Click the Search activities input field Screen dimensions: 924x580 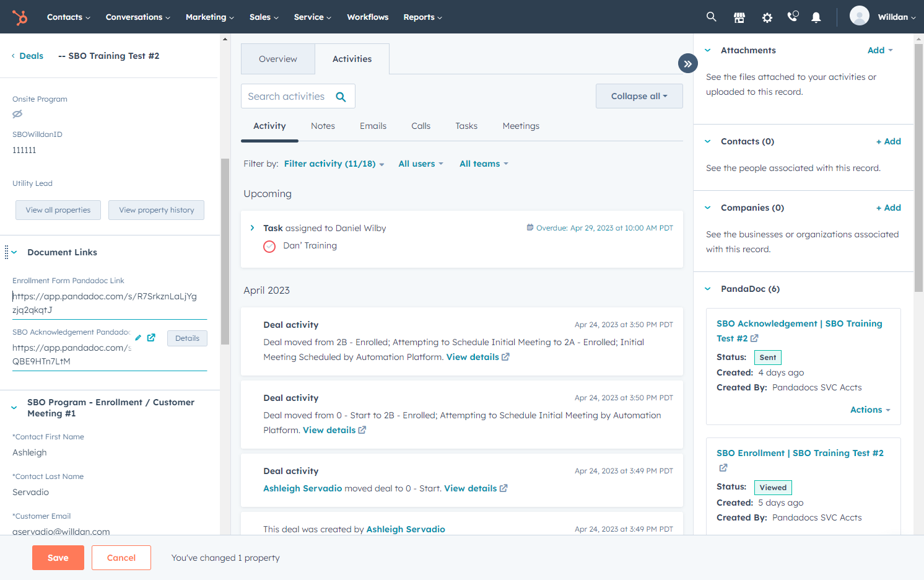(298, 96)
